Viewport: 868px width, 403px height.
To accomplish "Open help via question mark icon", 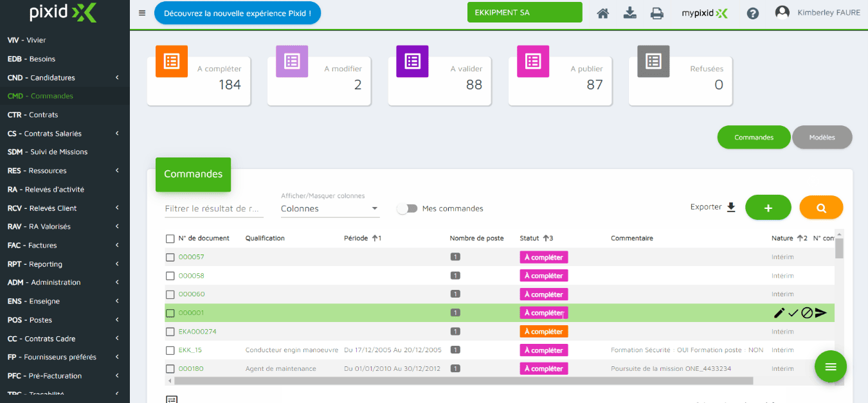I will [x=752, y=13].
